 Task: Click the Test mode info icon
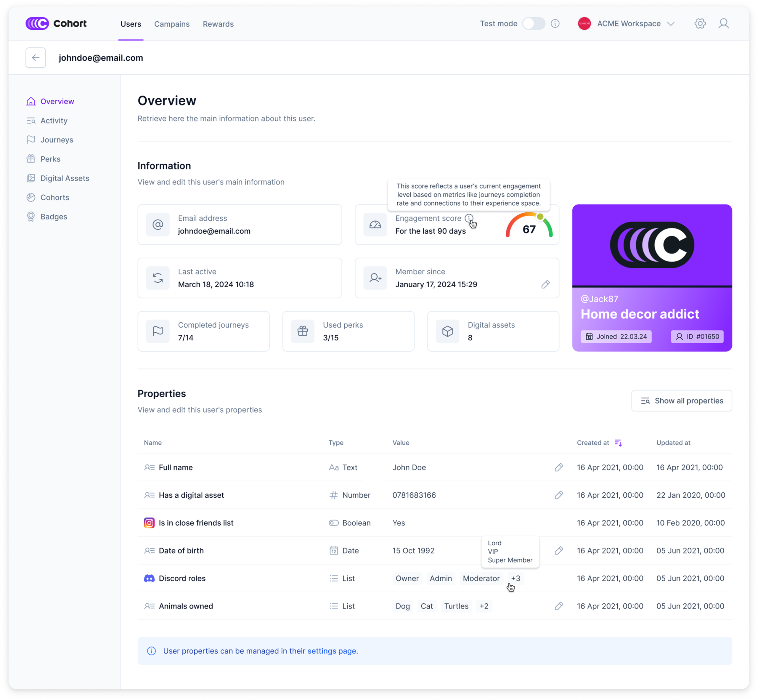[x=555, y=23]
